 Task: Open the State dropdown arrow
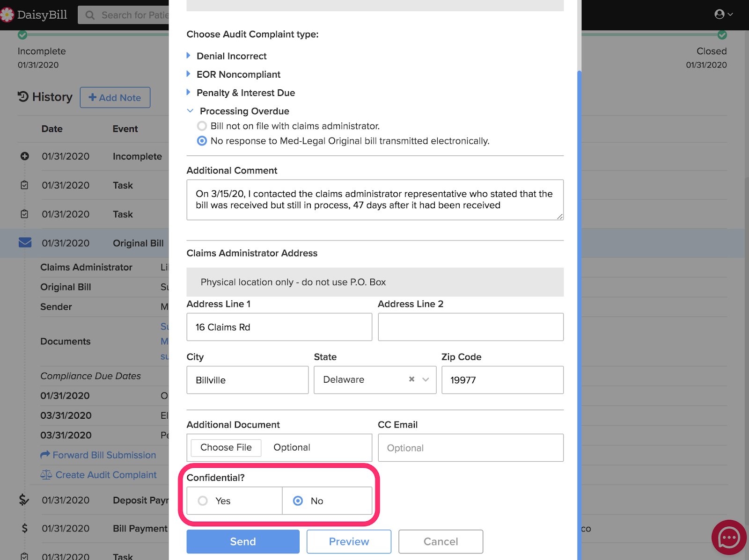click(x=426, y=379)
